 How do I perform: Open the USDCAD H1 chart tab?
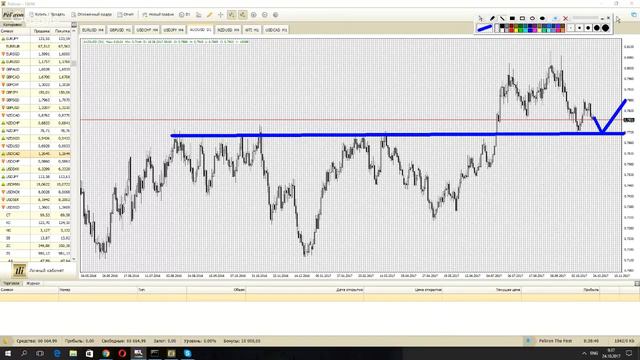click(276, 30)
